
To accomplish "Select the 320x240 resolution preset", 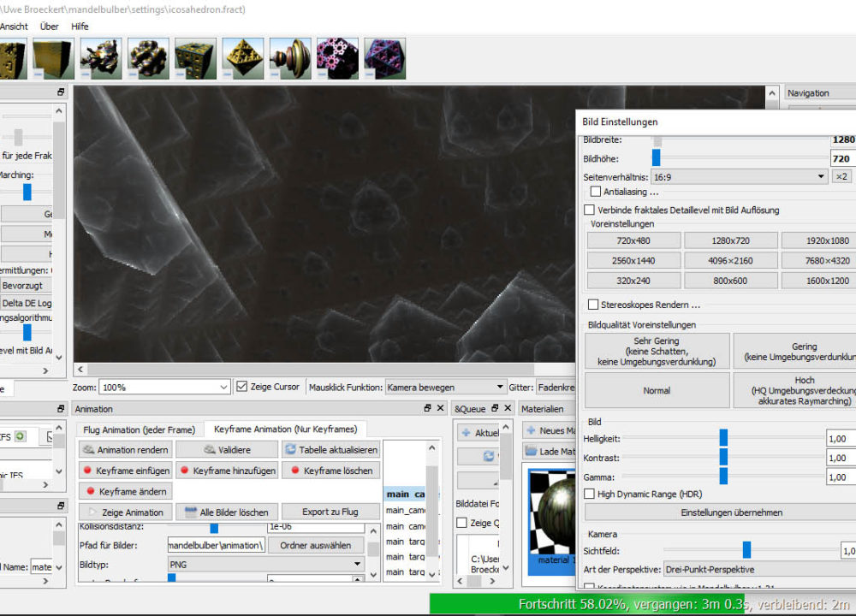I will (633, 281).
